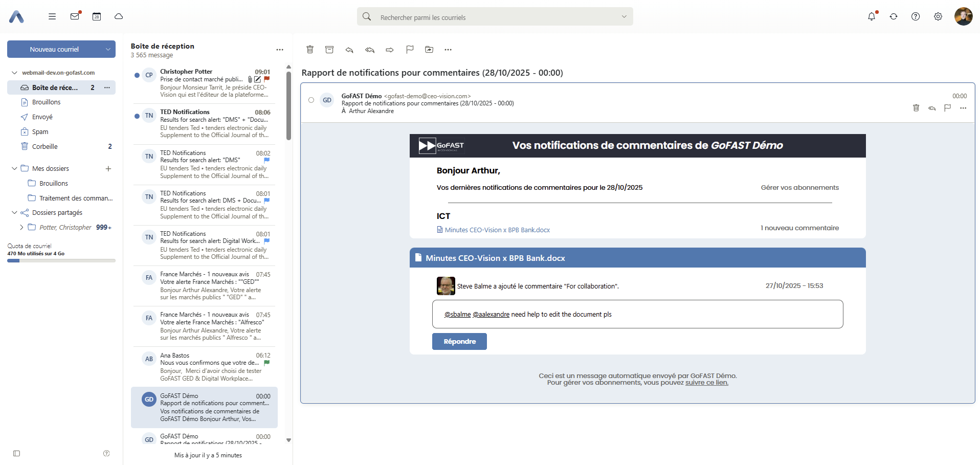Mark Christopher Potter's email as read via dot
Image resolution: width=980 pixels, height=465 pixels.
[137, 75]
